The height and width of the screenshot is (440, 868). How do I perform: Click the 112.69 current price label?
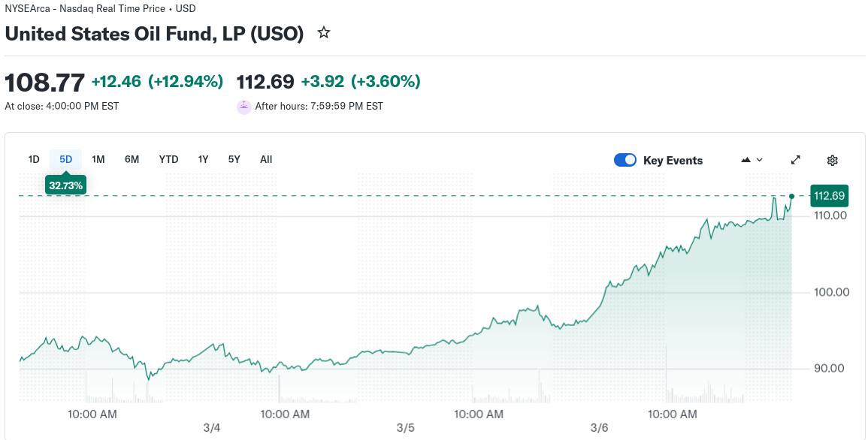[830, 196]
